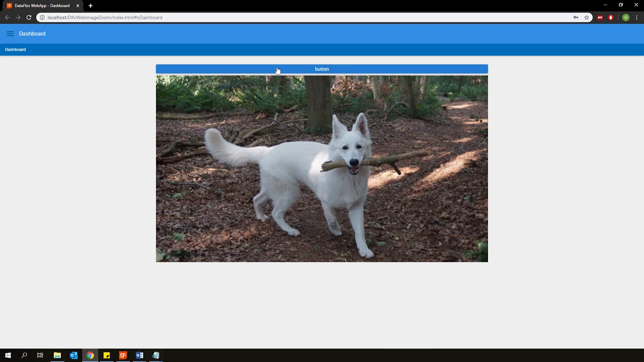Image resolution: width=644 pixels, height=362 pixels.
Task: Reload the page with the refresh icon
Action: point(29,17)
